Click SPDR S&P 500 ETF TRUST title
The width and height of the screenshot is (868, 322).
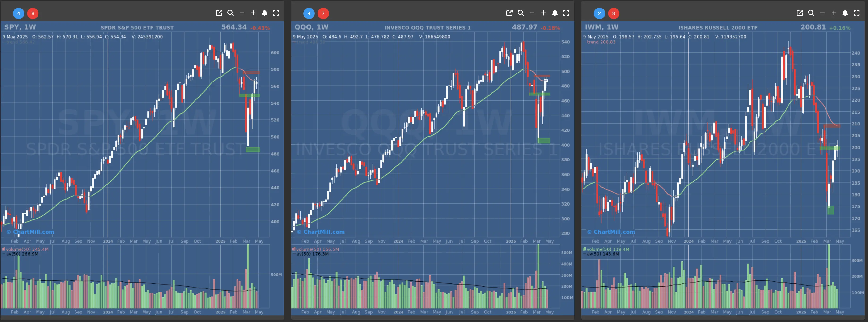pos(137,28)
